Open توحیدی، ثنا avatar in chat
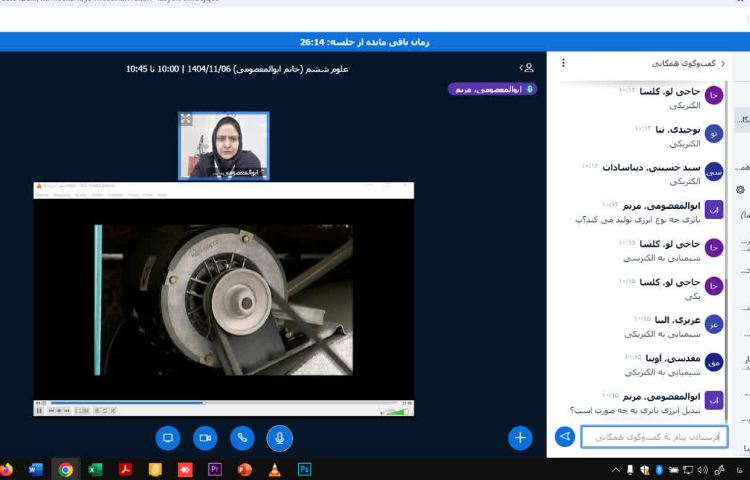Image resolution: width=750 pixels, height=480 pixels. (x=714, y=134)
